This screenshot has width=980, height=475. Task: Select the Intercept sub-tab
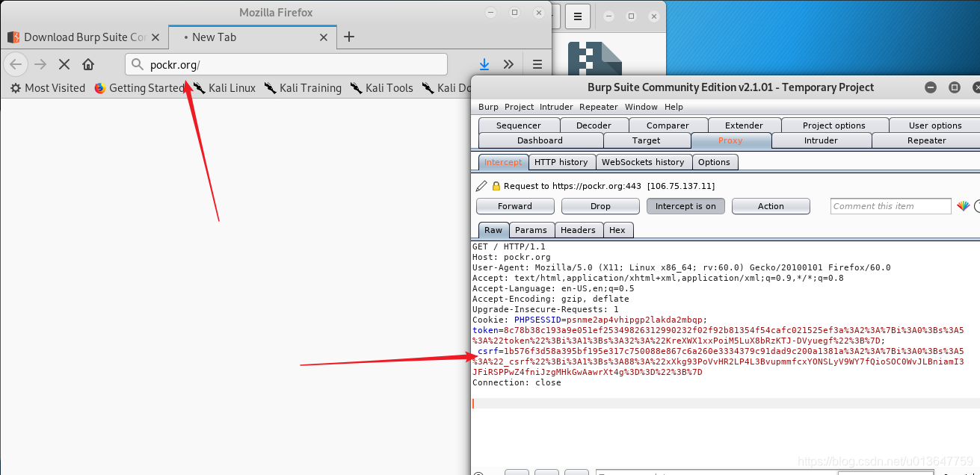tap(503, 162)
